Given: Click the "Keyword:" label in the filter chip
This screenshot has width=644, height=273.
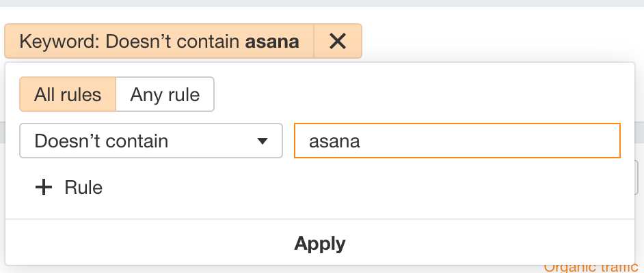Looking at the screenshot, I should (59, 42).
